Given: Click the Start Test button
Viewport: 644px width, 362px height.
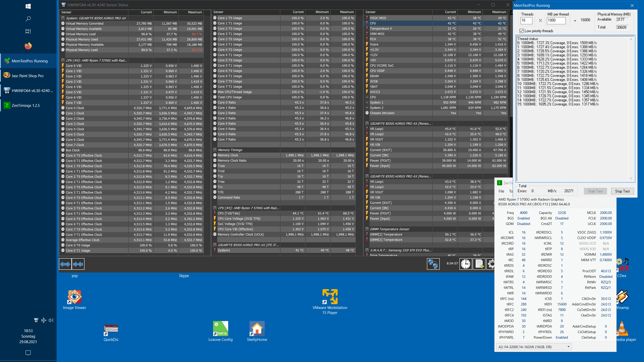Looking at the screenshot, I should click(x=595, y=191).
